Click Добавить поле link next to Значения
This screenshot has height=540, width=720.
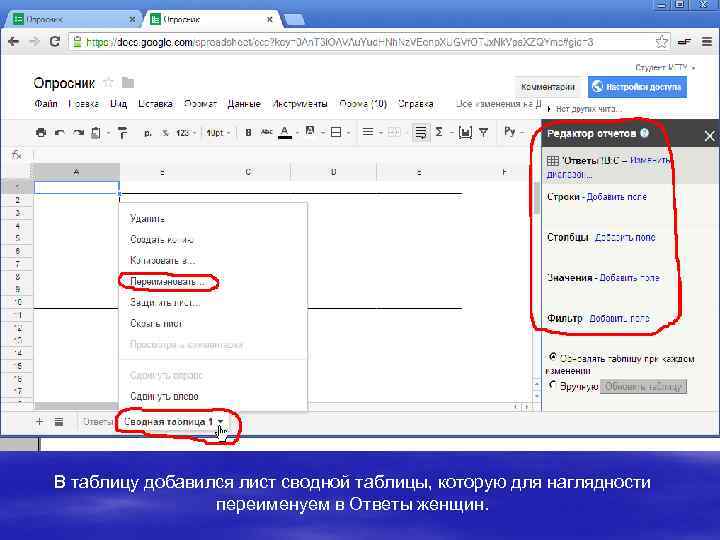(630, 278)
